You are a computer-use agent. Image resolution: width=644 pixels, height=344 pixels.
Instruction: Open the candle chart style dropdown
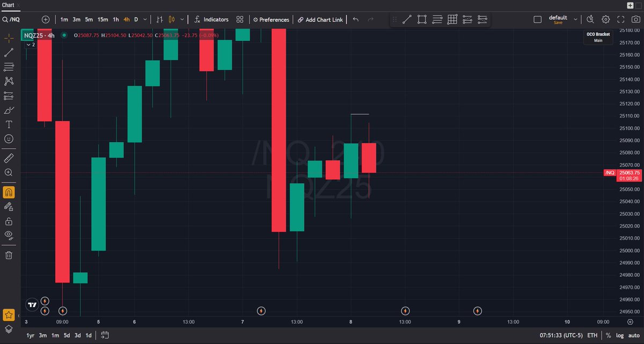pos(181,19)
